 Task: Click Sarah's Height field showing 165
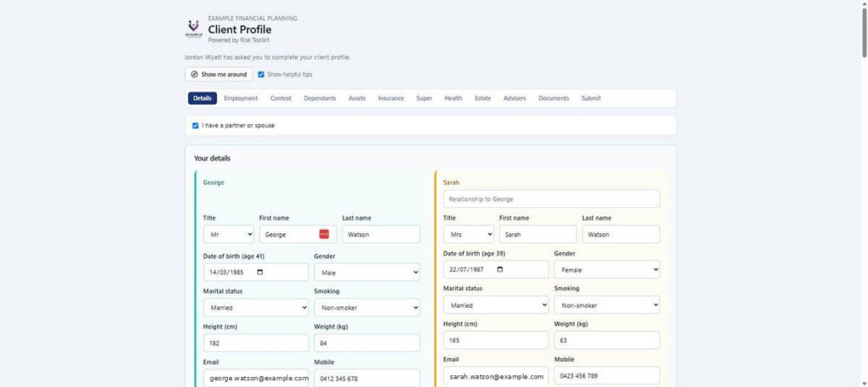496,339
